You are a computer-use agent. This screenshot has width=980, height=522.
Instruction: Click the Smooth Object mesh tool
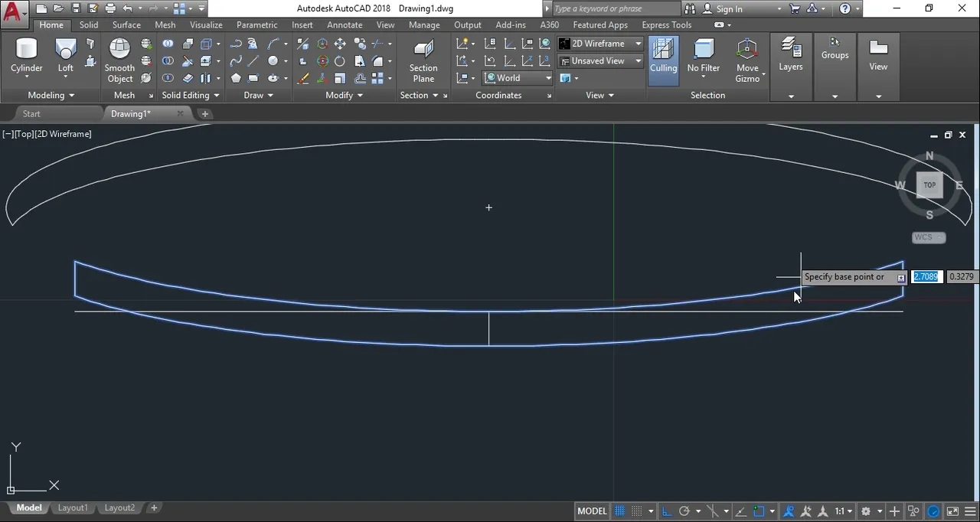119,60
